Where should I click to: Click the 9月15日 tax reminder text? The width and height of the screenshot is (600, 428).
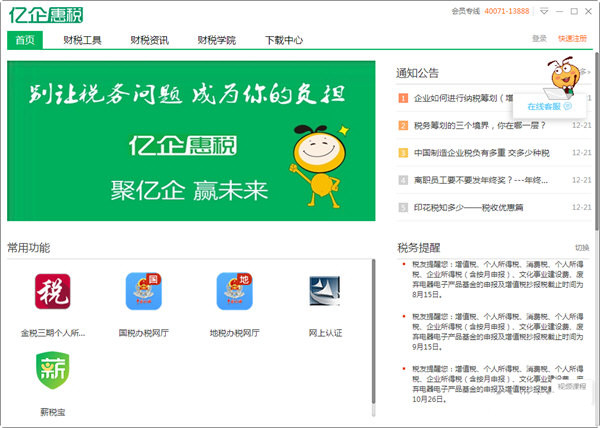pyautogui.click(x=497, y=332)
